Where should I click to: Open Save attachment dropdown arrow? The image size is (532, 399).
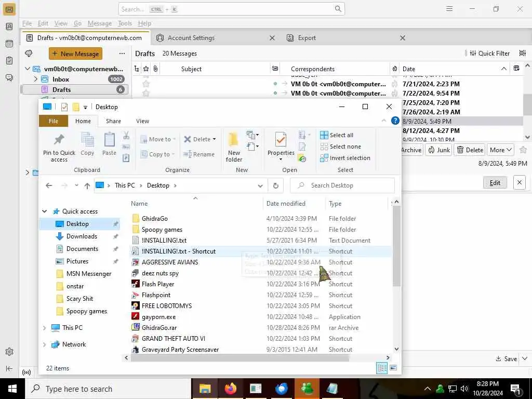525,358
